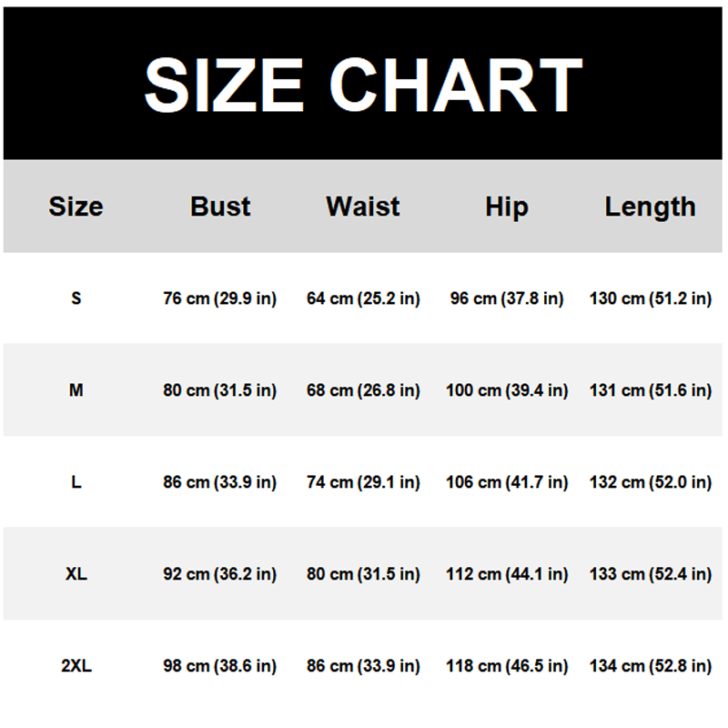Image resolution: width=728 pixels, height=728 pixels.
Task: Select the 64 cm (25.2 in) waist cell
Action: coord(363,298)
